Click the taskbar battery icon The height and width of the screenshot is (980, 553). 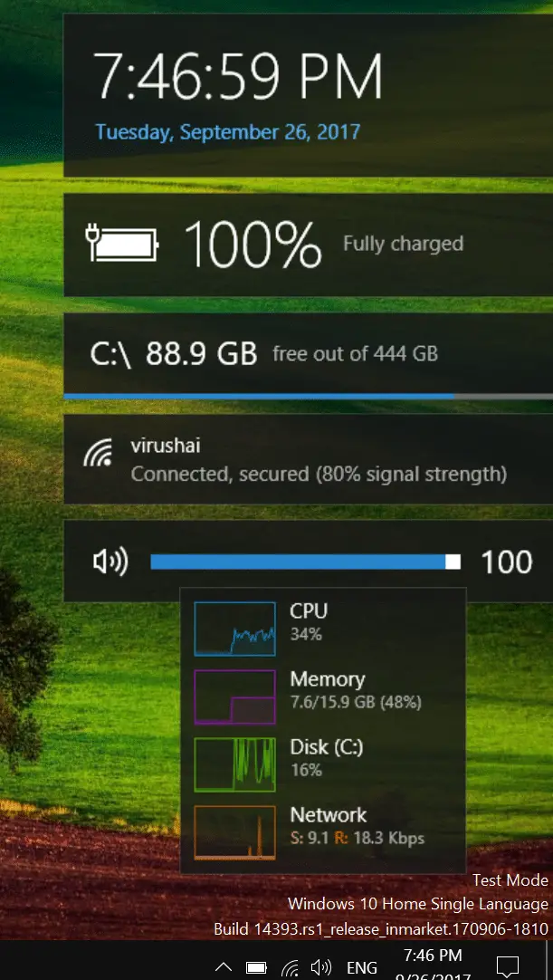tap(256, 967)
